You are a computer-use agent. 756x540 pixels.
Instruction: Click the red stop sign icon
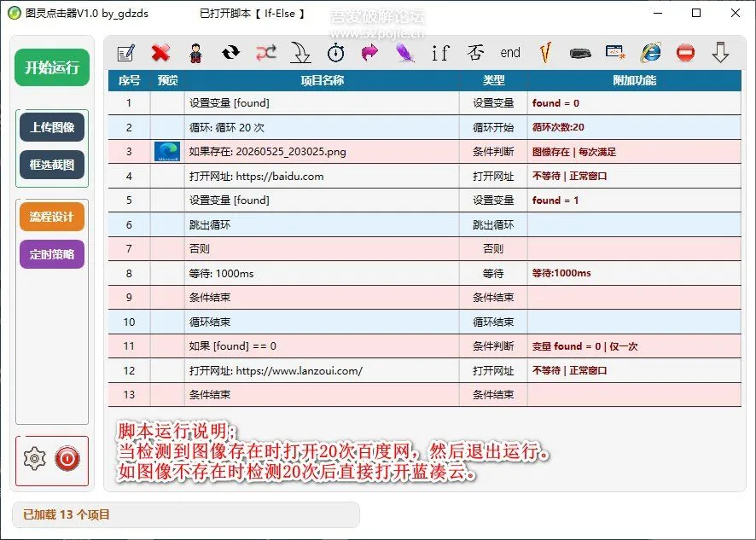coord(685,53)
